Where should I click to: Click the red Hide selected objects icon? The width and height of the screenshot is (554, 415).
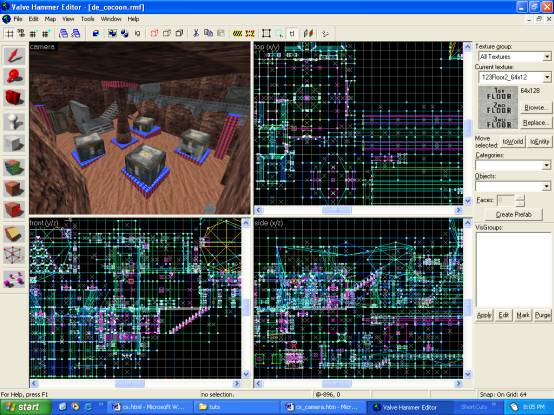click(154, 34)
